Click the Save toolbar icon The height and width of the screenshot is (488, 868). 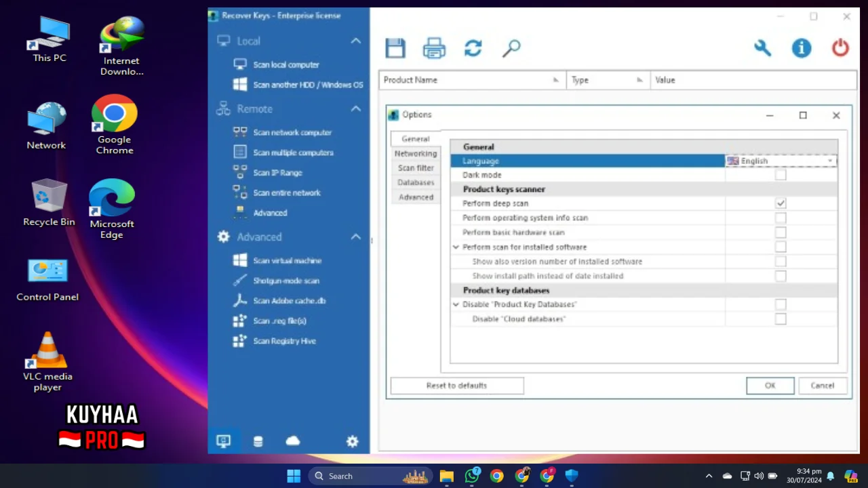pyautogui.click(x=395, y=48)
